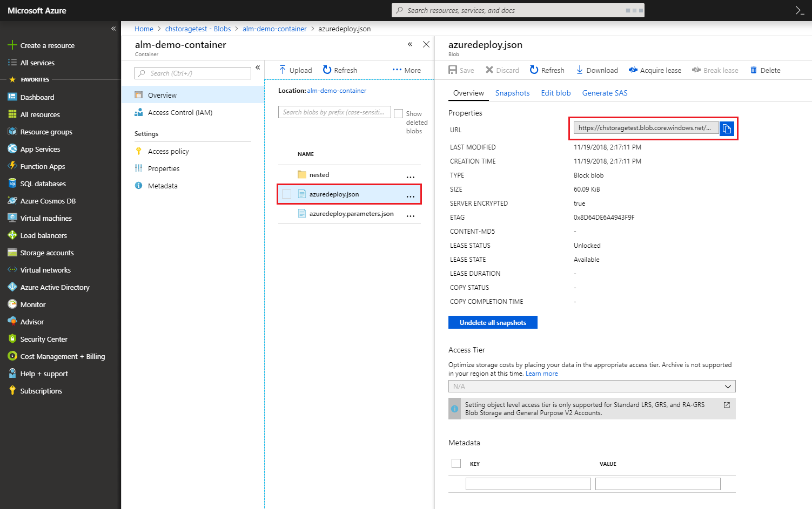Upload a blob to the container
Image resolution: width=812 pixels, height=509 pixels.
[296, 70]
